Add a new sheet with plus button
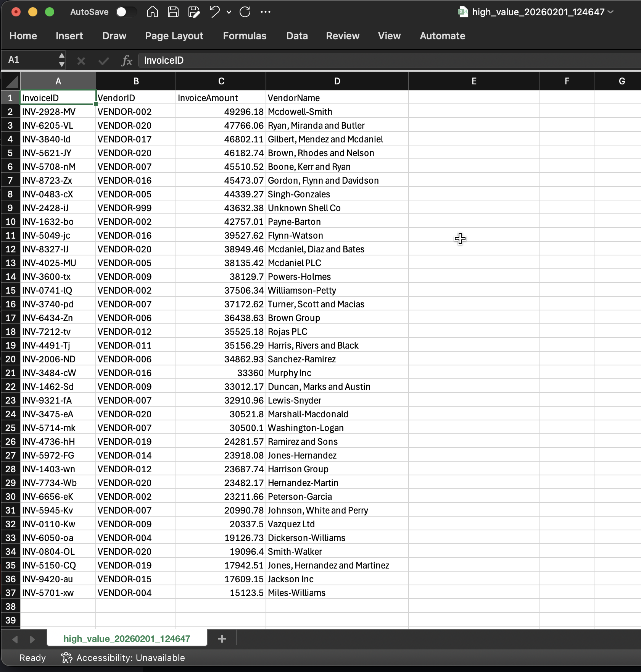The height and width of the screenshot is (672, 641). pyautogui.click(x=222, y=639)
